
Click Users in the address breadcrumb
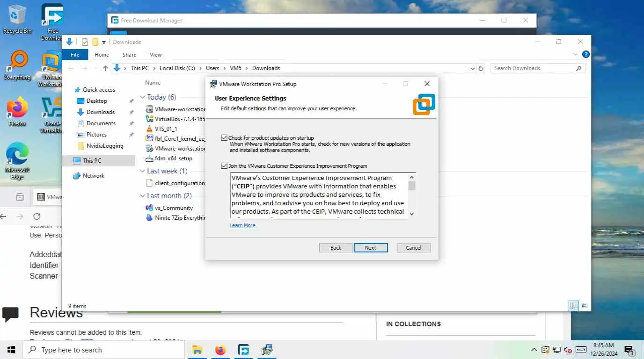(212, 68)
